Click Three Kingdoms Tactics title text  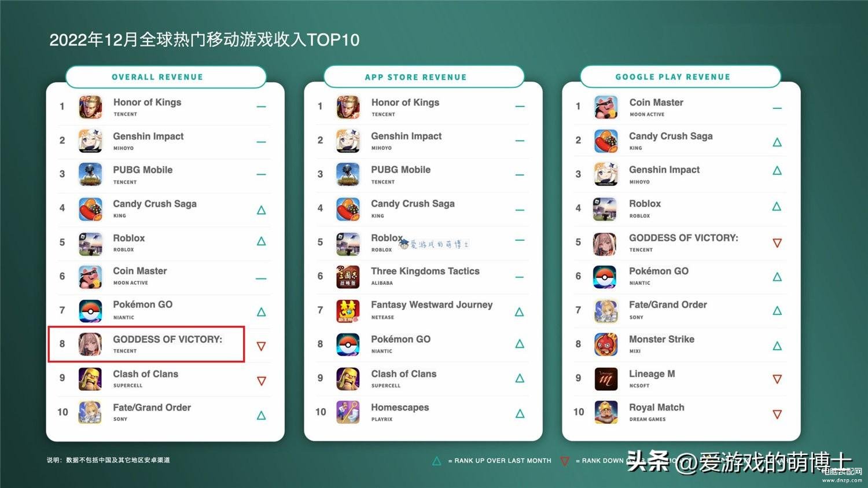[425, 271]
